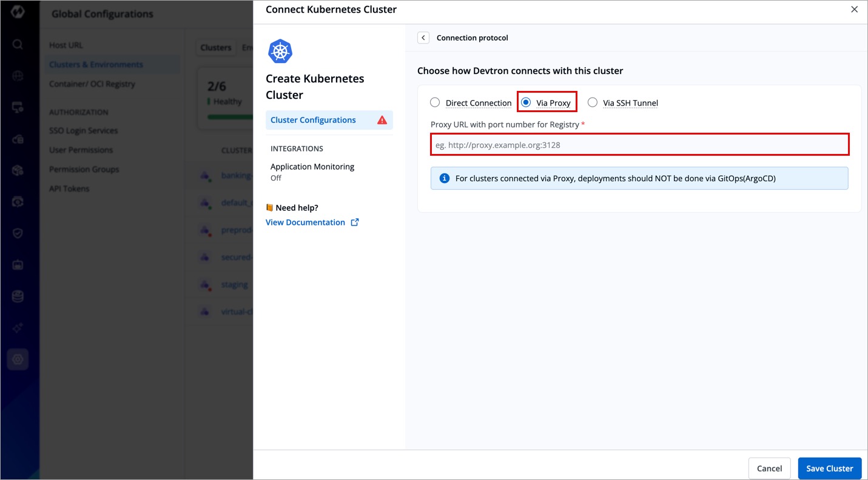This screenshot has height=480, width=868.
Task: Select the Via Proxy radio button
Action: pyautogui.click(x=526, y=102)
